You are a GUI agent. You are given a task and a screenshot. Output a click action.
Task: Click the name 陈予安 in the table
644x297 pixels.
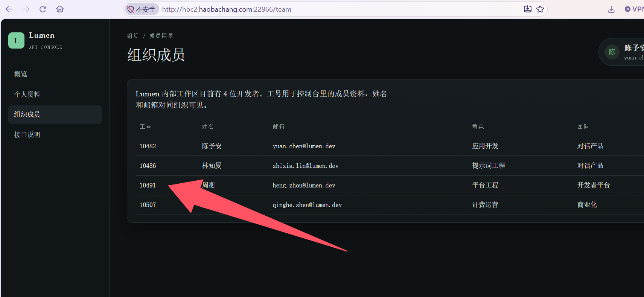[212, 146]
